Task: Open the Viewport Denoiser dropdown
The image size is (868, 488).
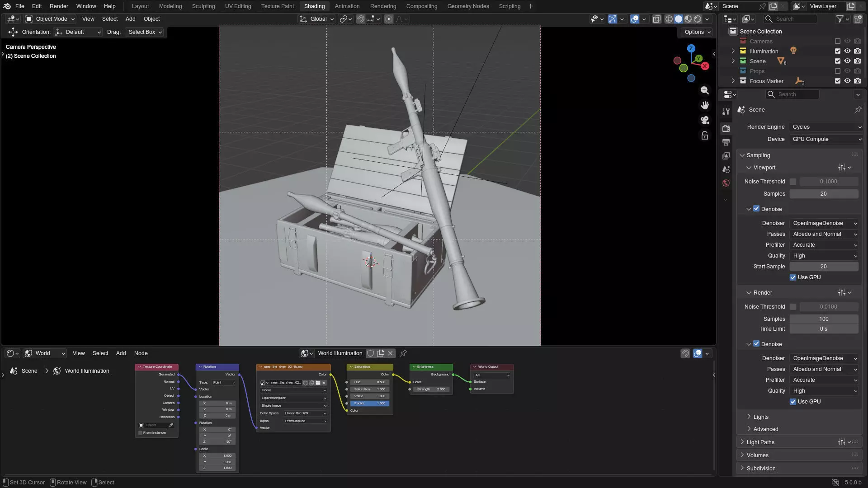Action: pyautogui.click(x=824, y=223)
